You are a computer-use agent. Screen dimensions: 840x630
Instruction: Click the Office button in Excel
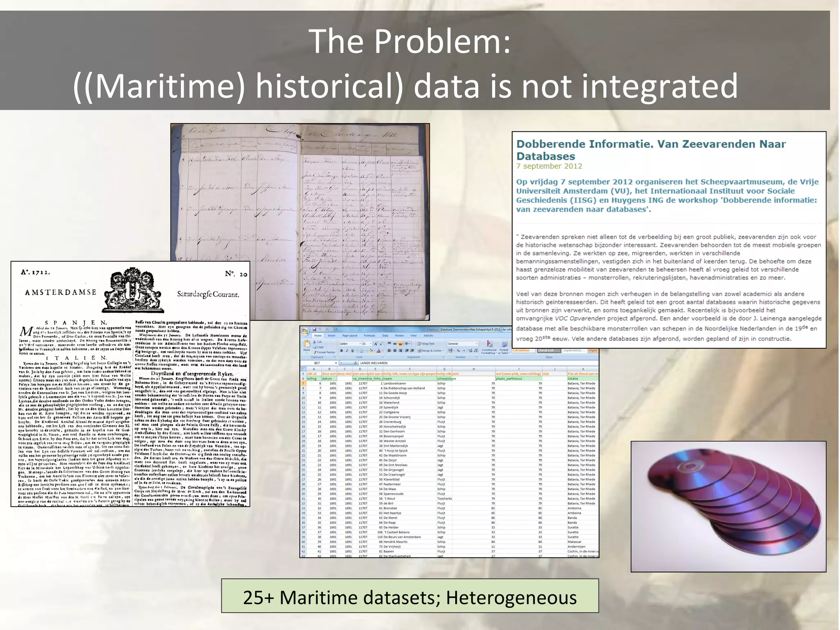click(305, 332)
